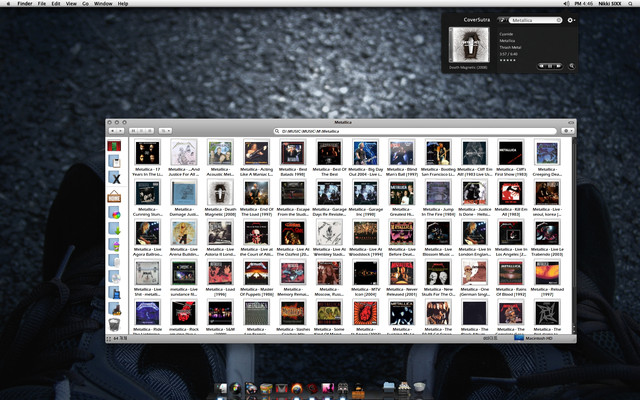Open the sidebar folder with purple cup icon
This screenshot has width=640, height=400.
pyautogui.click(x=114, y=245)
